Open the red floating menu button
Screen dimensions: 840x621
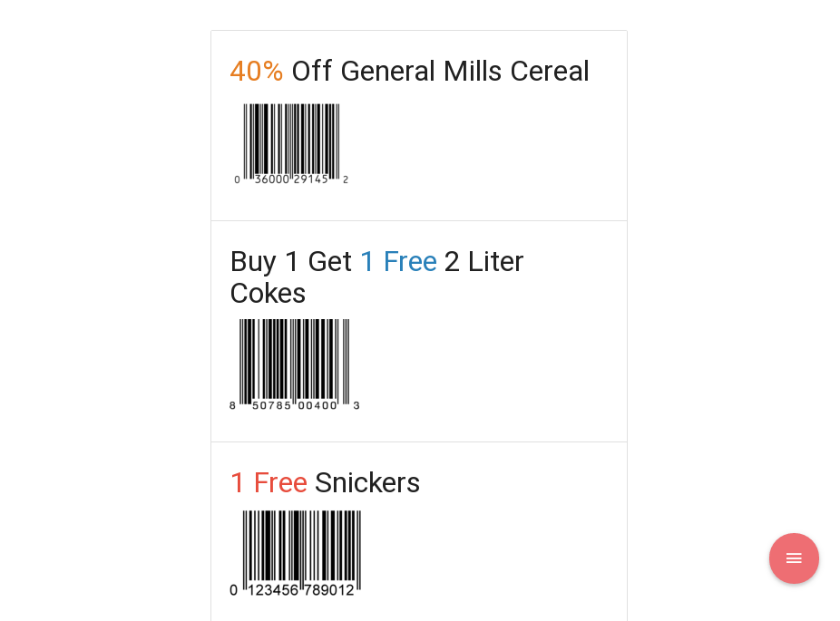click(x=794, y=558)
